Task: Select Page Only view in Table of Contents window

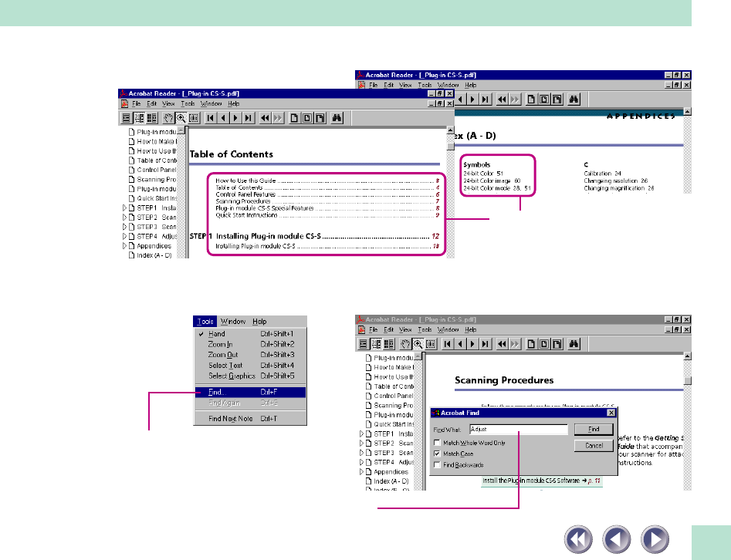Action: point(126,118)
